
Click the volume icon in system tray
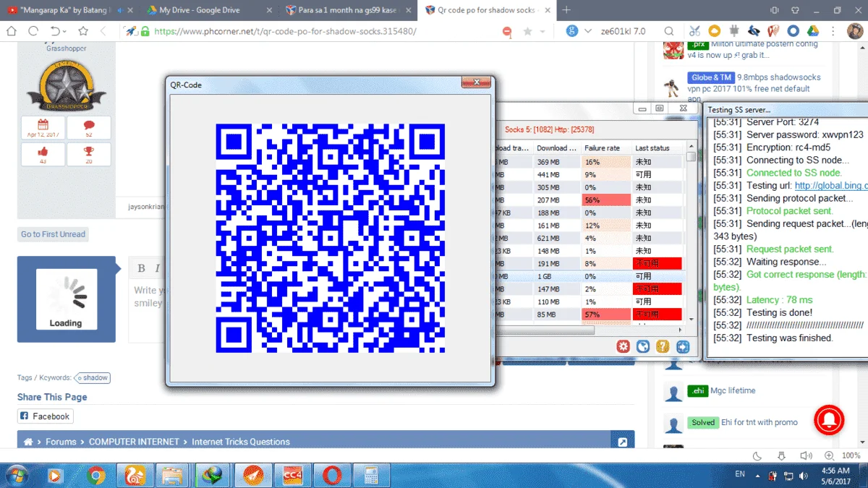[x=805, y=476]
